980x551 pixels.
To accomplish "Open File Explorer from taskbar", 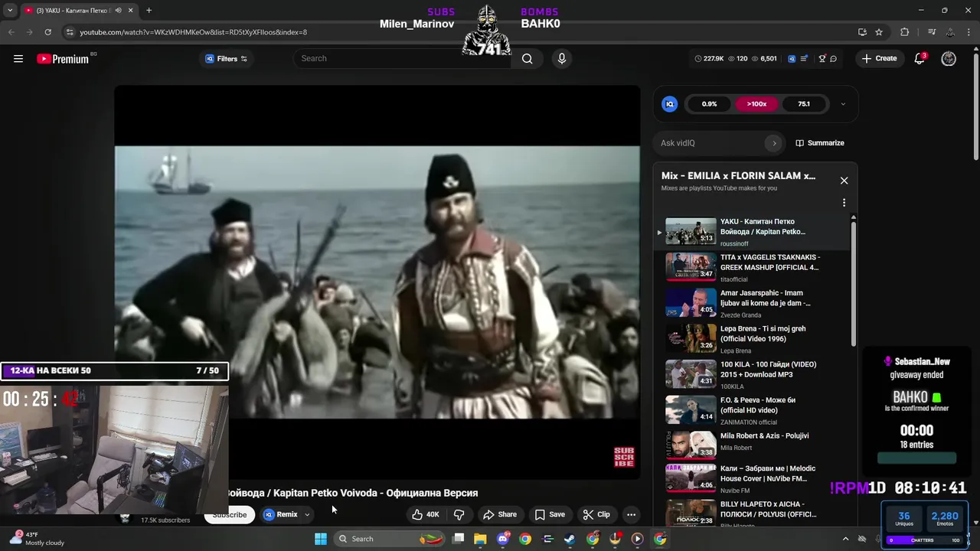I will pyautogui.click(x=480, y=539).
